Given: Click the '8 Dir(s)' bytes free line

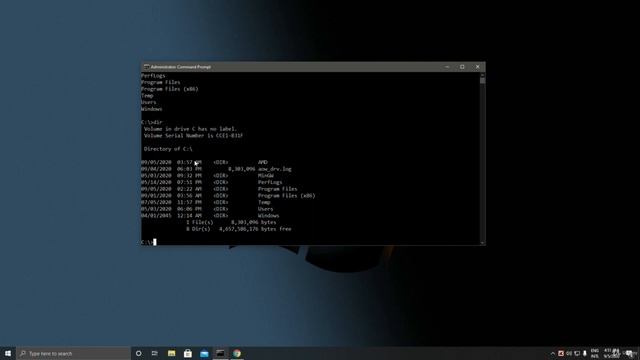Looking at the screenshot, I should coord(239,229).
